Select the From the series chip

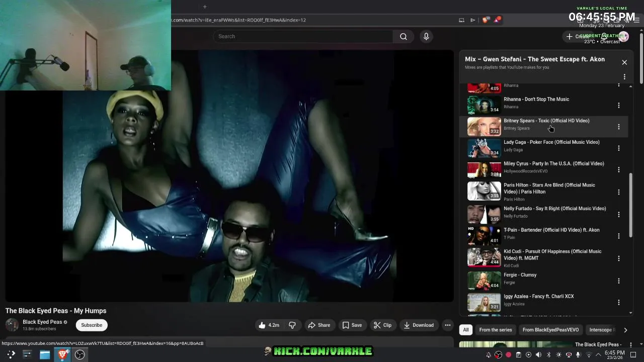pyautogui.click(x=496, y=330)
